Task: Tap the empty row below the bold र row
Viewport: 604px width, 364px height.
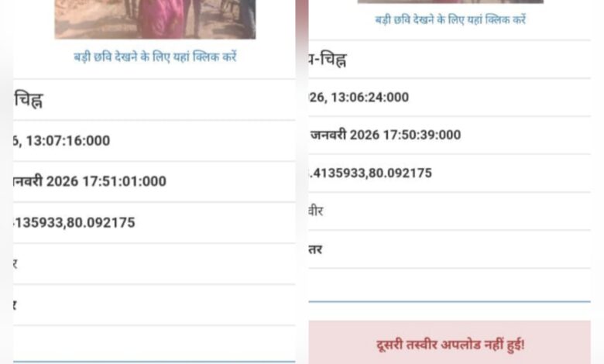Action: pyautogui.click(x=154, y=343)
